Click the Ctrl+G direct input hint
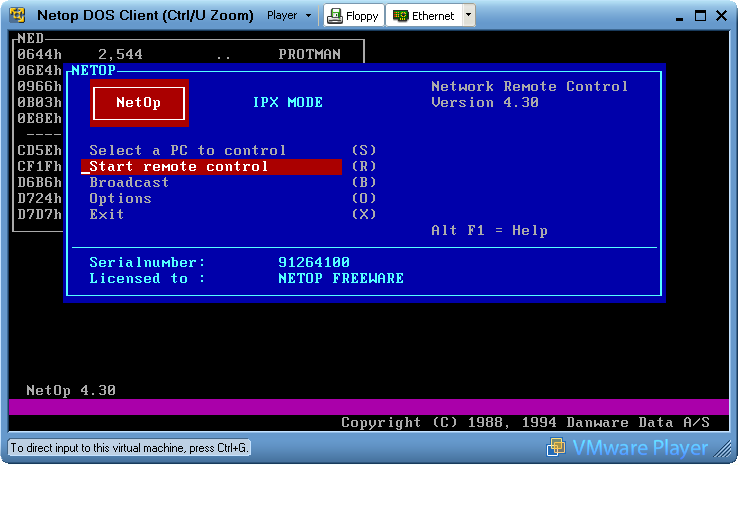Screen dimensions: 738x512 coord(129,448)
